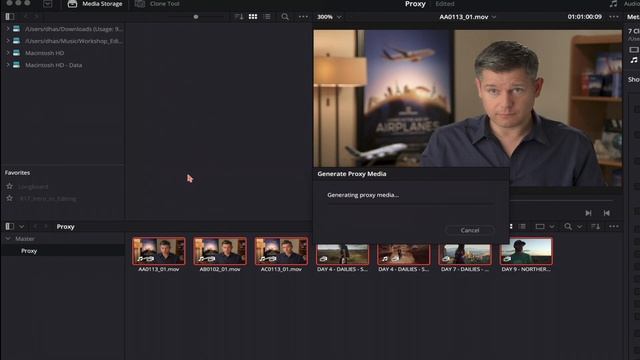
Task: Open the strip view chevron dropdown
Action: click(x=552, y=227)
